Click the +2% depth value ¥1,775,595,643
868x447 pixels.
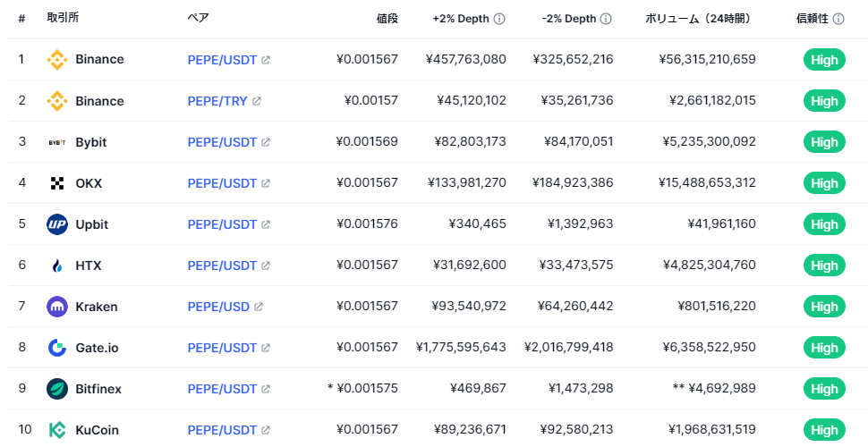tap(461, 348)
